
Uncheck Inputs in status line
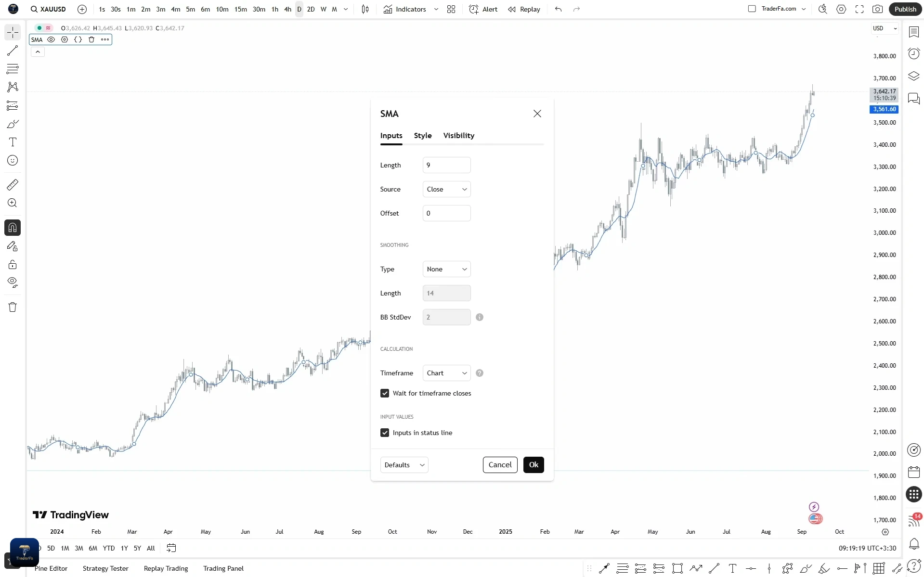click(385, 433)
